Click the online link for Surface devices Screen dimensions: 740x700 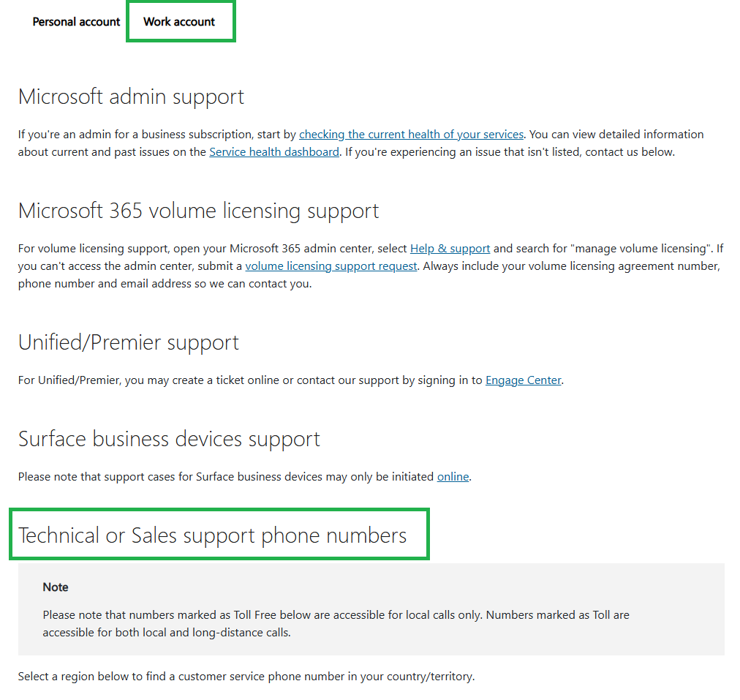[x=453, y=477]
